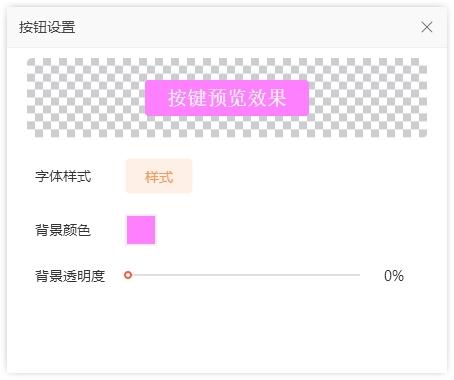Screen dimensions: 454x380
Task: Click the 背景透明度 label
Action: tap(70, 276)
